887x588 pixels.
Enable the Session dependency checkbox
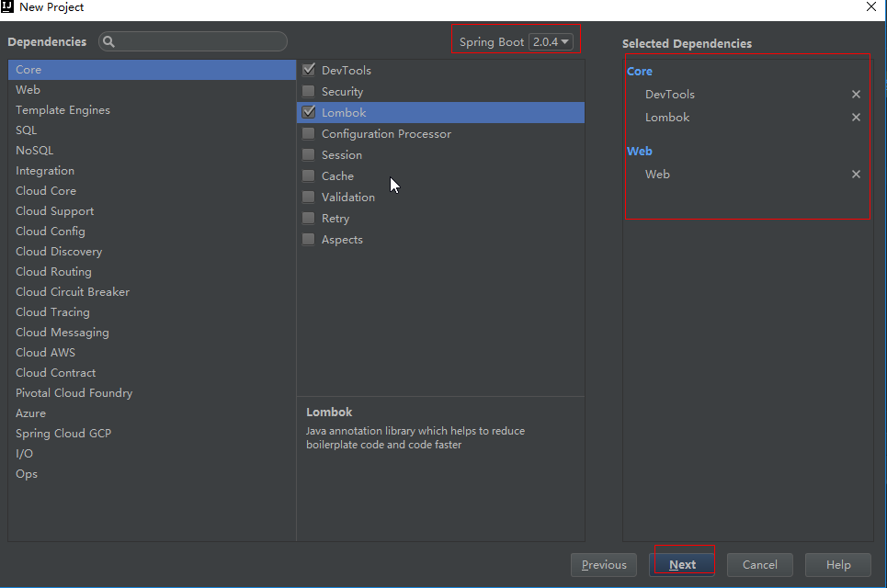point(308,154)
